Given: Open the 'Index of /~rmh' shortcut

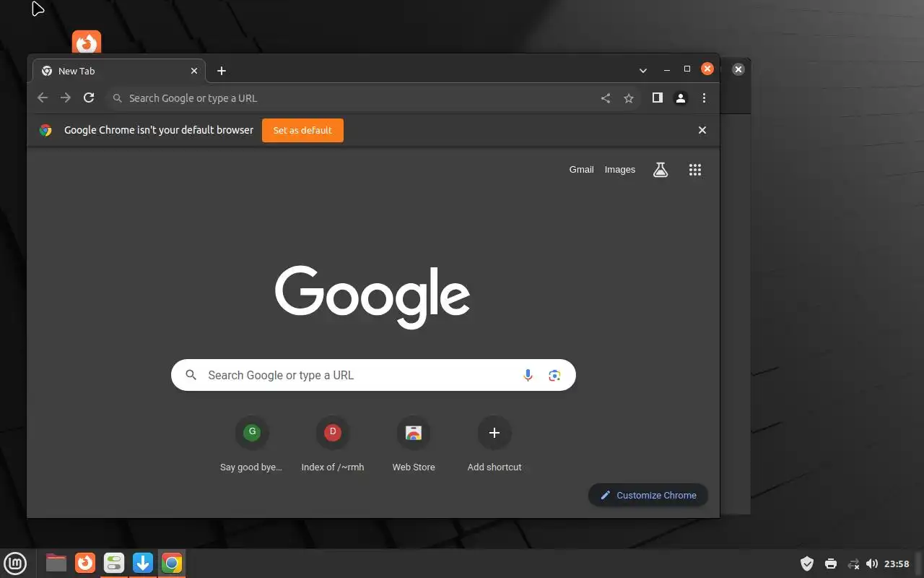Looking at the screenshot, I should [333, 444].
